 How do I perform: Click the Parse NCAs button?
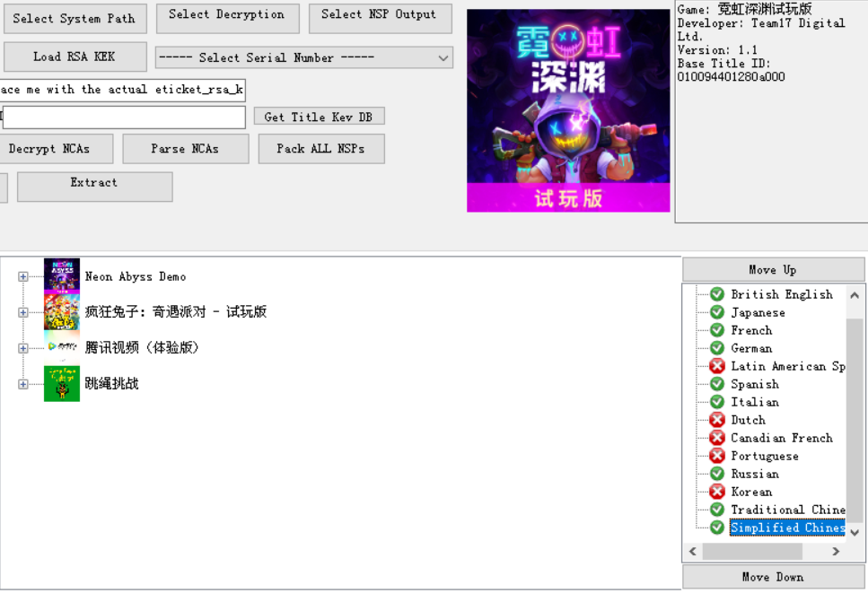coord(186,149)
